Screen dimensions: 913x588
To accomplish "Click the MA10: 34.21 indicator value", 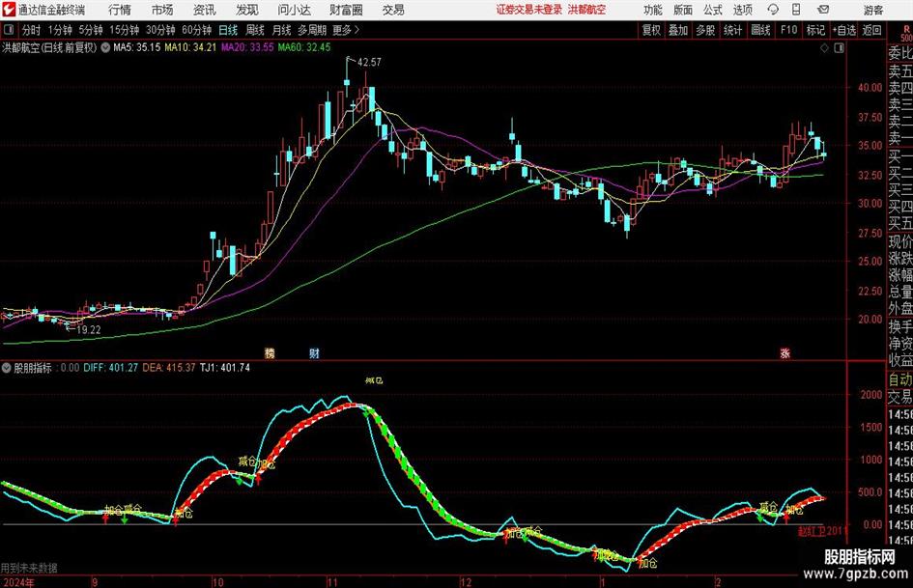I will pyautogui.click(x=190, y=47).
